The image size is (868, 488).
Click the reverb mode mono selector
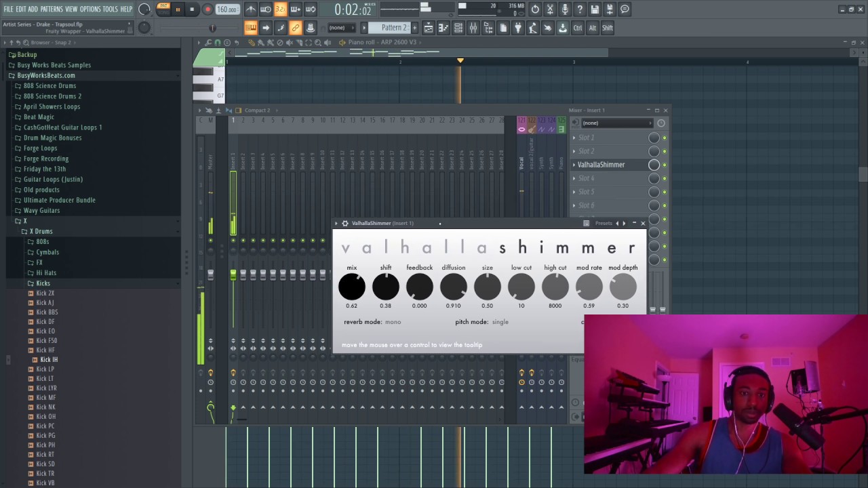(x=393, y=322)
